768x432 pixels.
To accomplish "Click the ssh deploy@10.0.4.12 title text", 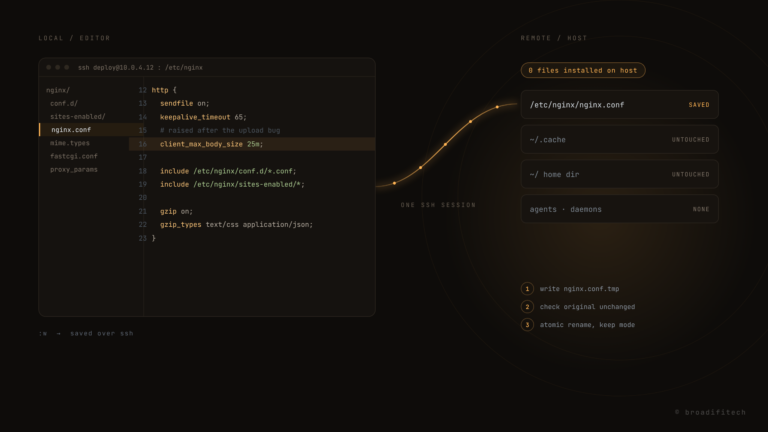I will tap(140, 68).
